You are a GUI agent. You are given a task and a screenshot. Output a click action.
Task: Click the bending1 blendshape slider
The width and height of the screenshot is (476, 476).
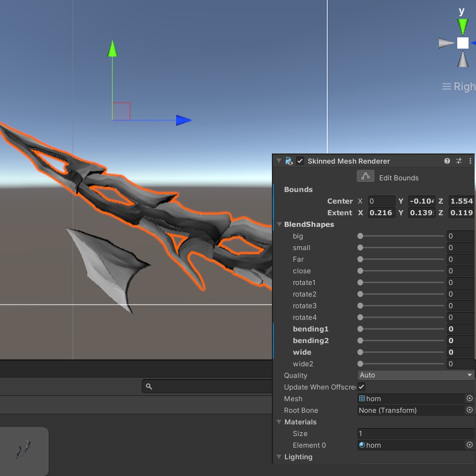click(x=401, y=329)
